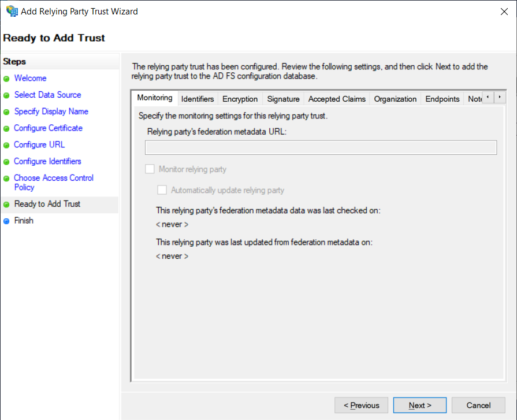Open the Encryption tab
Screen dimensions: 517x420
point(240,99)
